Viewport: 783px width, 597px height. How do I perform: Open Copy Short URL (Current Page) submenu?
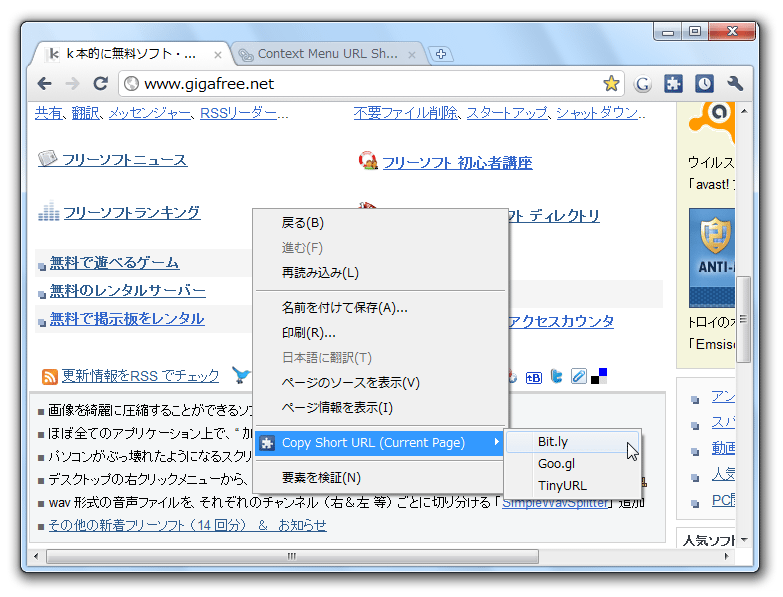point(379,443)
